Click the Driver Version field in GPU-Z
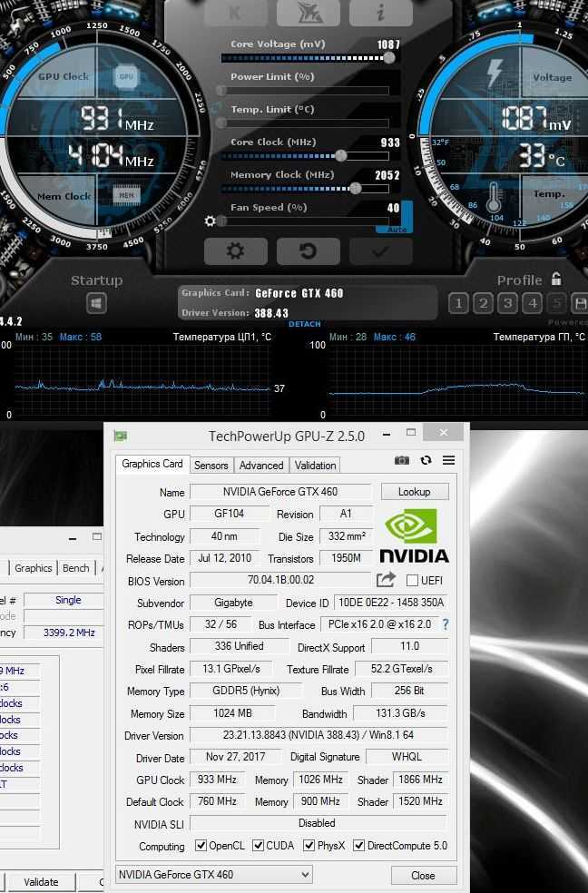The image size is (588, 893). click(x=318, y=735)
